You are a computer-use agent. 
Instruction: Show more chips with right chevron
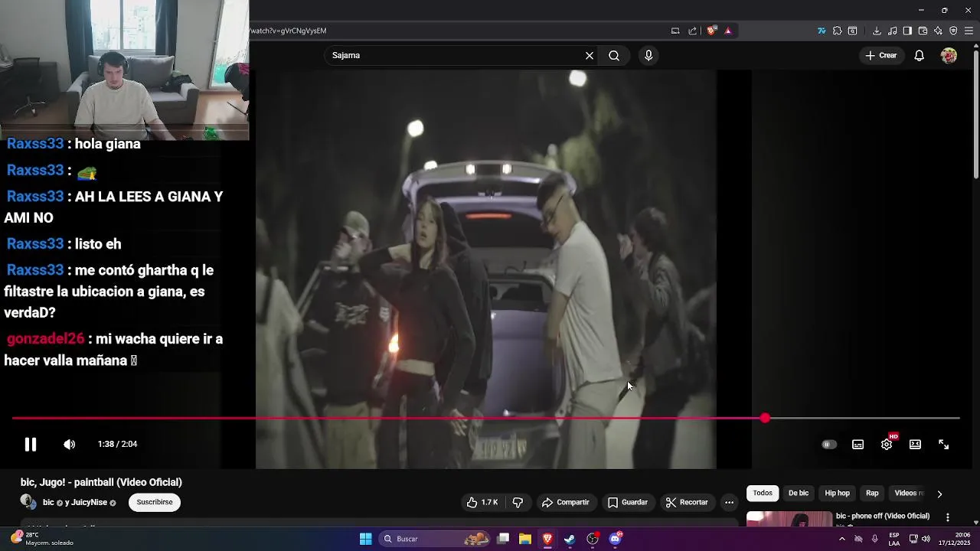939,494
